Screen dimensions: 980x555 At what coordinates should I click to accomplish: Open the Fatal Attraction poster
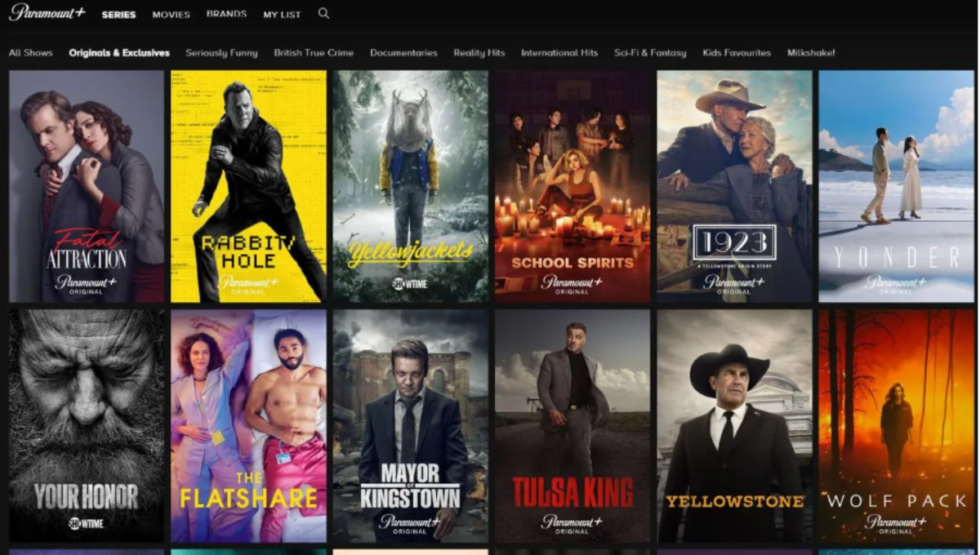point(87,186)
